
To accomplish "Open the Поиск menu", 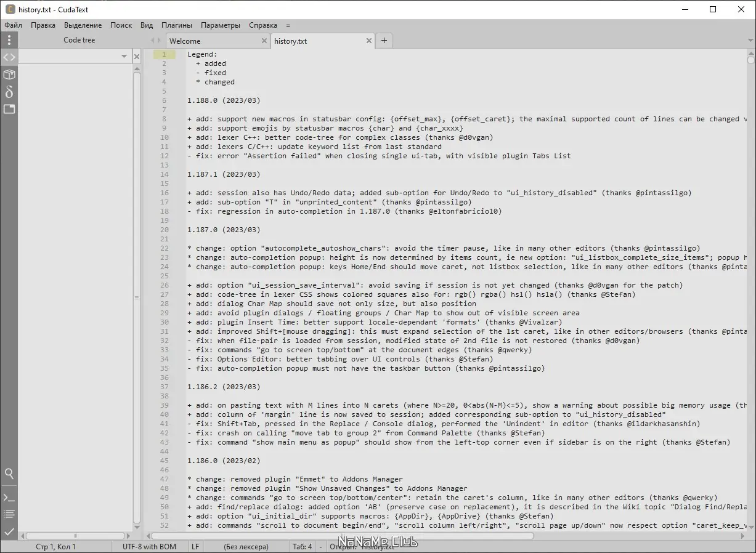I will [121, 25].
